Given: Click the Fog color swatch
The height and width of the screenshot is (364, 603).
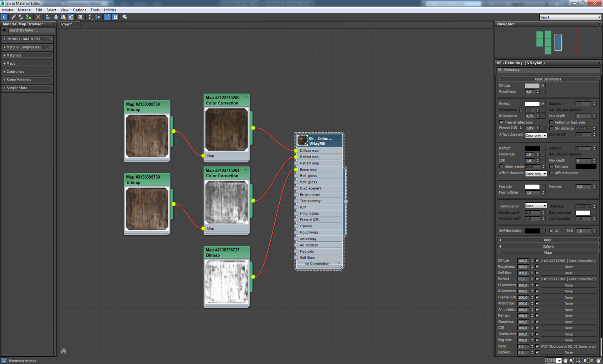Looking at the screenshot, I should (x=532, y=187).
